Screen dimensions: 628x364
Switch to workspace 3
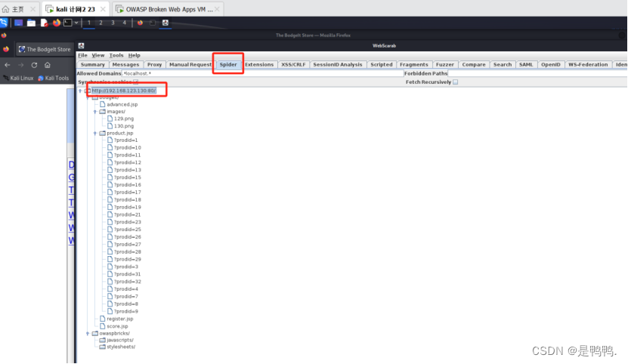click(x=113, y=23)
